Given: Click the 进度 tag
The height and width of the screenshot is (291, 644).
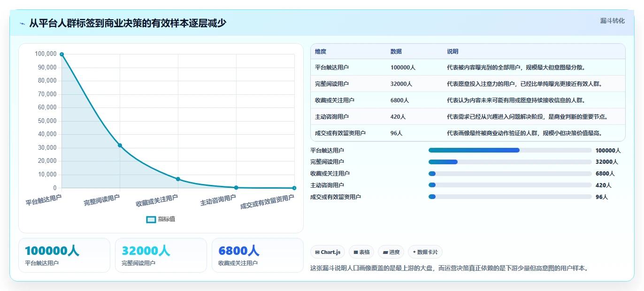Looking at the screenshot, I should 391,252.
